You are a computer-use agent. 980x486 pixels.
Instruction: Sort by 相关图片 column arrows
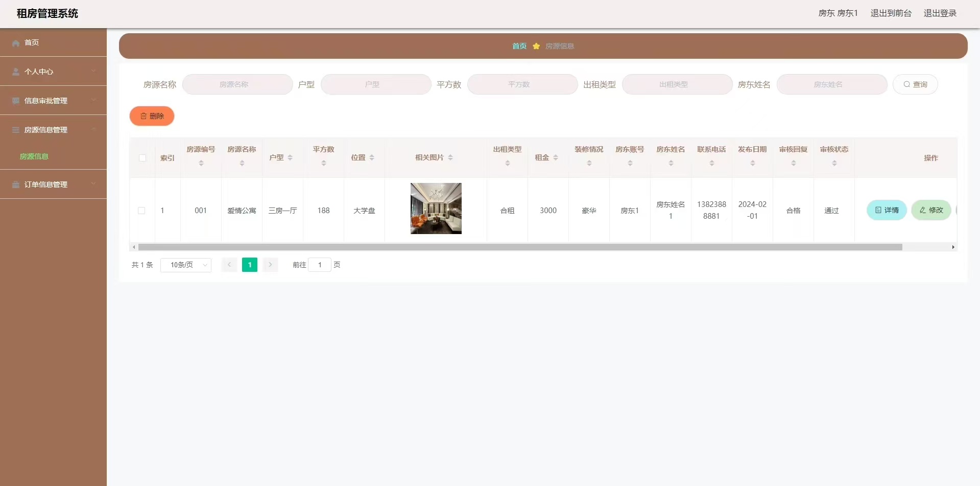point(450,157)
